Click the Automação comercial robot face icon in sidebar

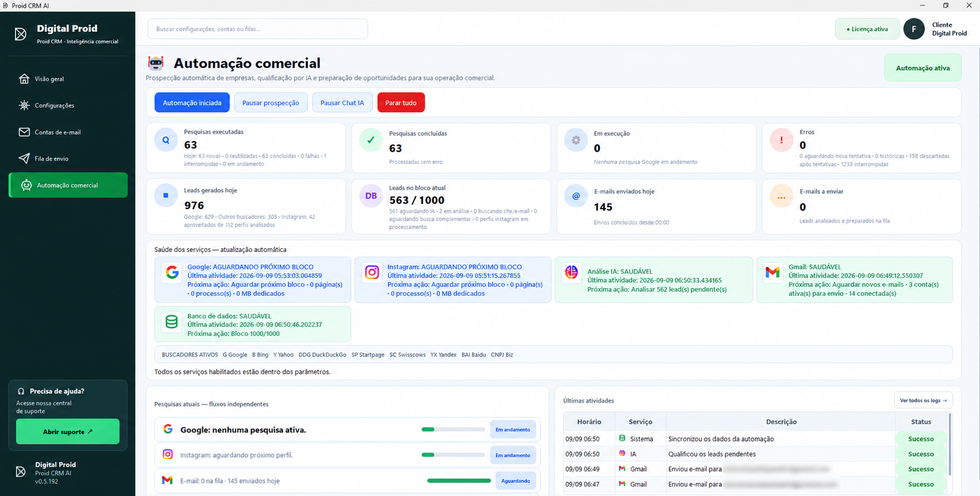click(26, 185)
